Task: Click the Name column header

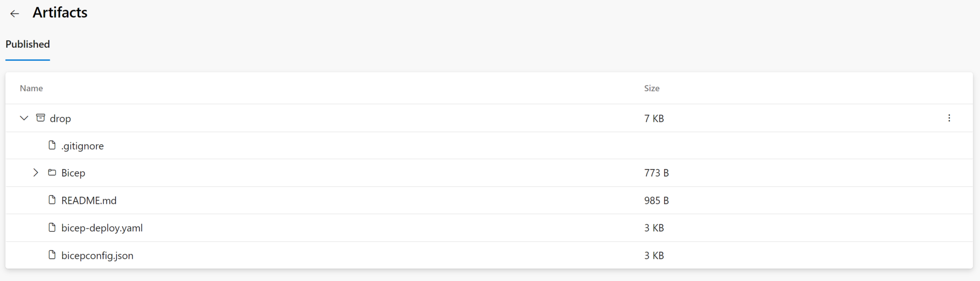Action: [31, 88]
